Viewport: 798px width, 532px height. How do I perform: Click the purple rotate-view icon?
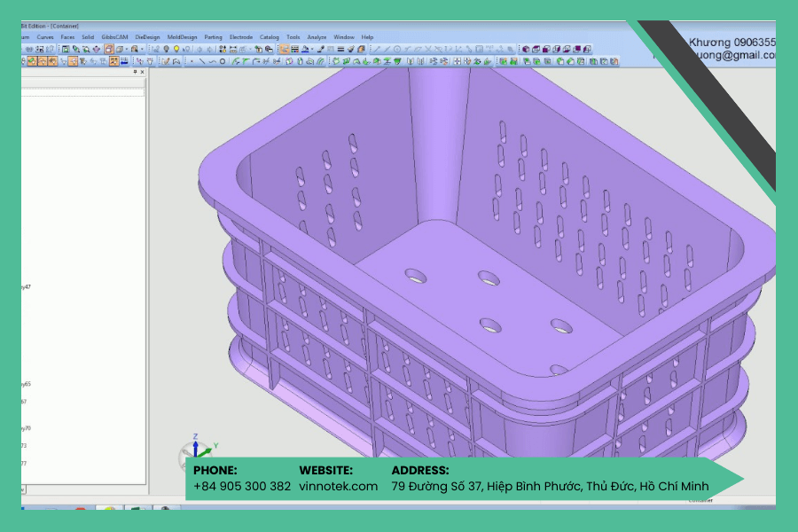coord(96,49)
